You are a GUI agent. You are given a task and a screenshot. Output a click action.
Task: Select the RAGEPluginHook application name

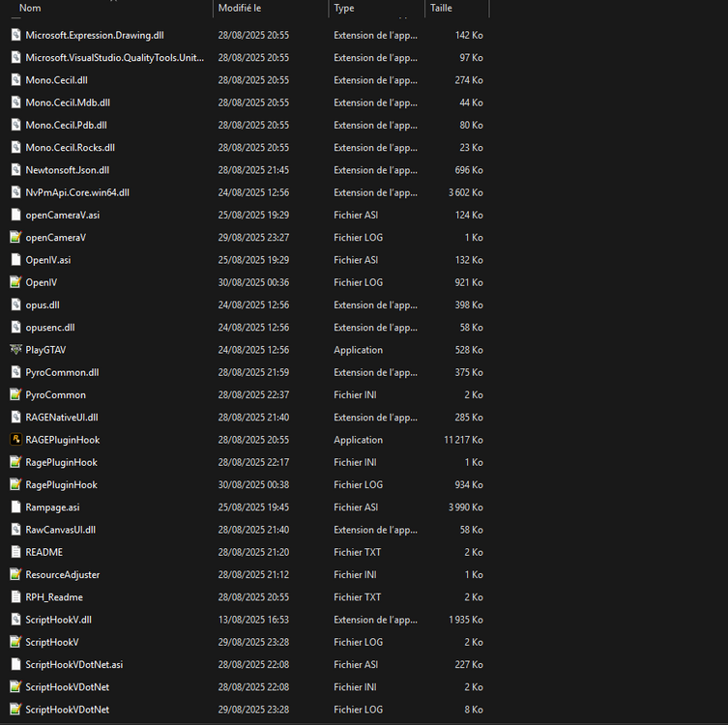[62, 440]
